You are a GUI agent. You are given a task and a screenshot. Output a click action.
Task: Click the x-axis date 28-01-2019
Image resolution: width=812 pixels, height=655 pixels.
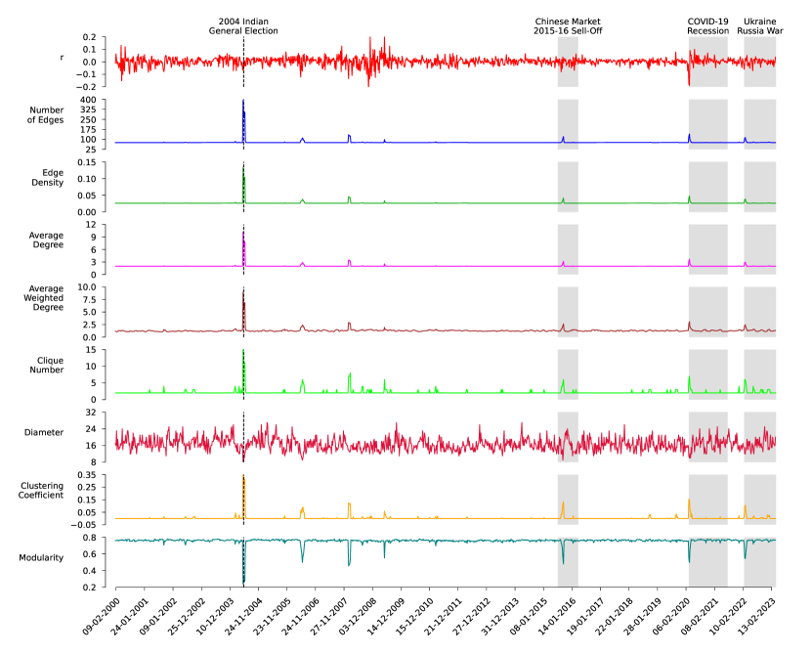(643, 616)
